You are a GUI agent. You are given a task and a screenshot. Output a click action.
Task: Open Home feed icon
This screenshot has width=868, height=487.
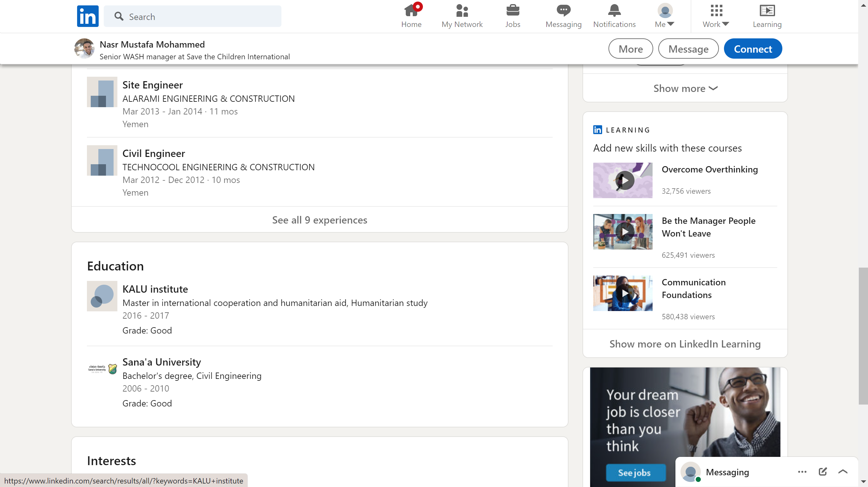411,11
